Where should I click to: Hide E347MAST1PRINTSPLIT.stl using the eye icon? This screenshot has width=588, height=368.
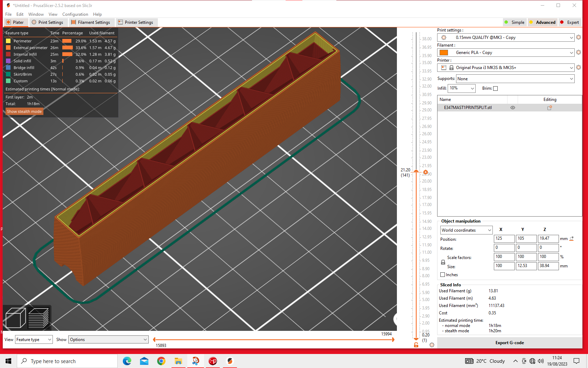point(513,108)
